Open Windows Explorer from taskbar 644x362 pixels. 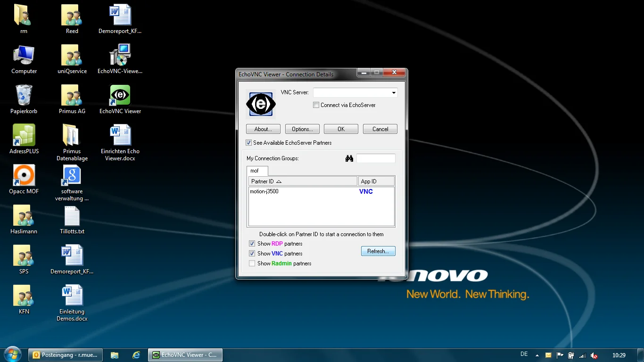tap(114, 355)
